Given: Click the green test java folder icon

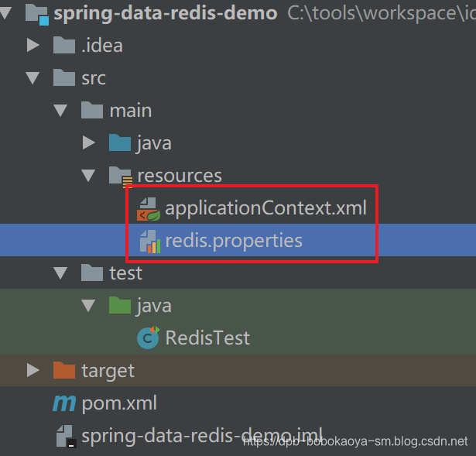Looking at the screenshot, I should [x=120, y=305].
